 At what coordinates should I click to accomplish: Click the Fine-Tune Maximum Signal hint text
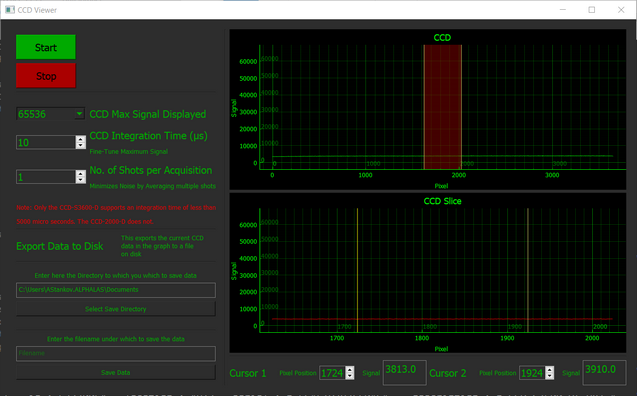[128, 151]
